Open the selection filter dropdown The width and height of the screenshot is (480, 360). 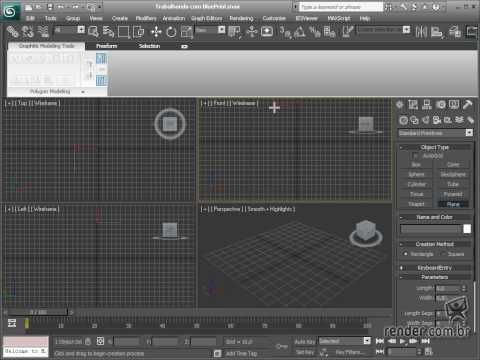click(x=69, y=30)
